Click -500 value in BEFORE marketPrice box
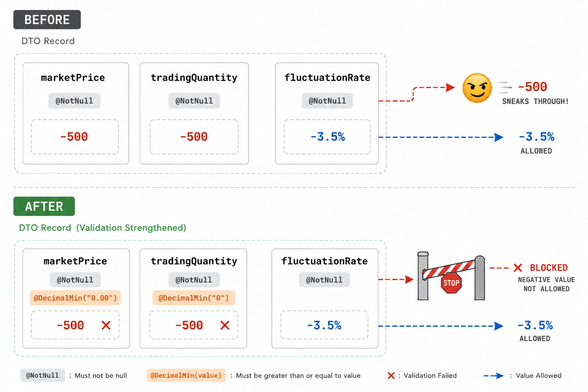588x392 pixels. point(74,137)
